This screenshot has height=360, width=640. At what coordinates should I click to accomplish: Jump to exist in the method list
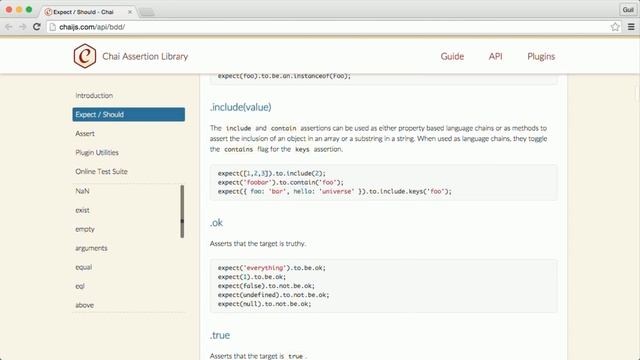pyautogui.click(x=82, y=210)
